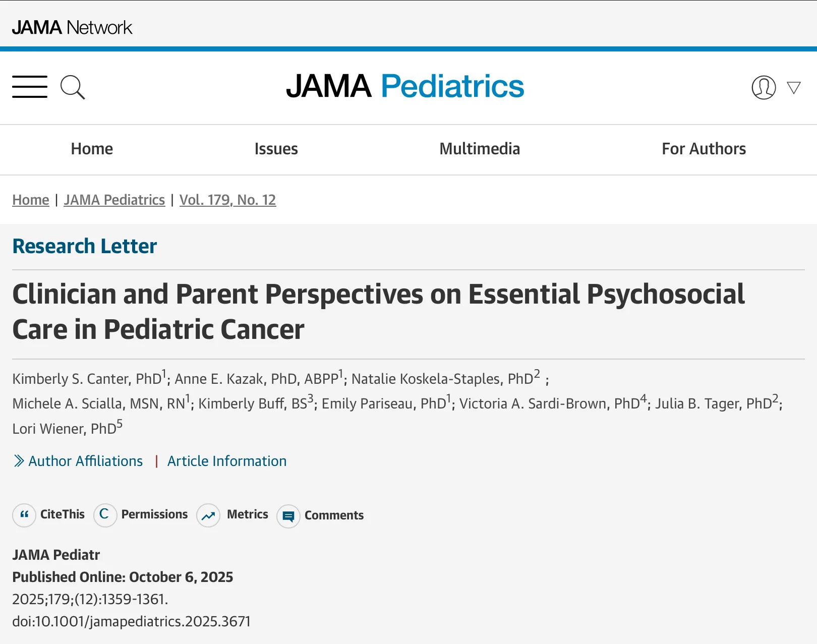Screen dimensions: 817x644
Task: Open the For Authors tab
Action: (704, 149)
